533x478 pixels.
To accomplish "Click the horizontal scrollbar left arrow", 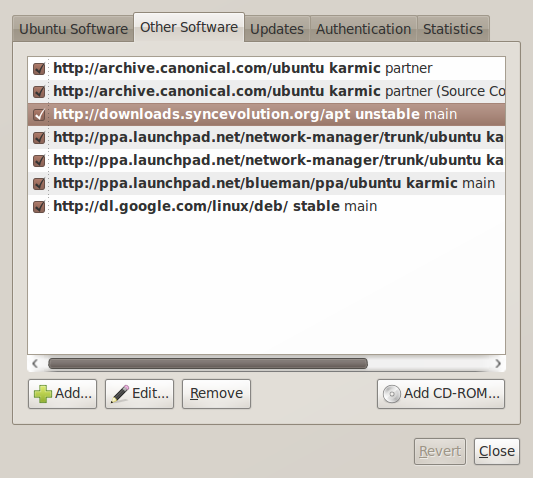I will coord(35,363).
